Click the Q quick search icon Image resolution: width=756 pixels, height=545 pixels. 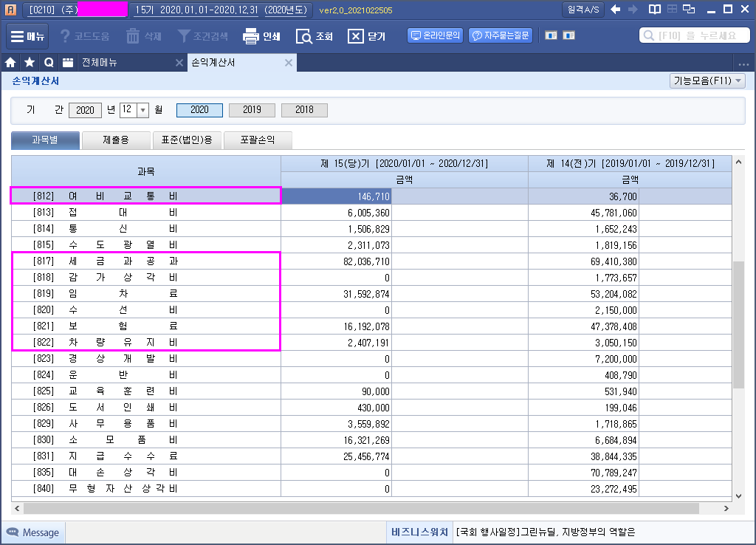[x=49, y=62]
